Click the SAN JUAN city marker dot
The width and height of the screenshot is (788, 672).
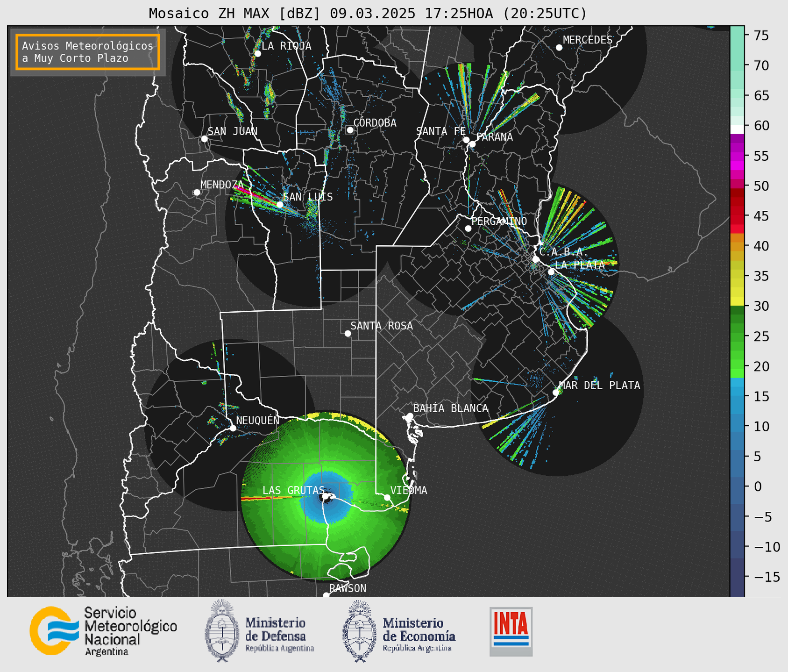pyautogui.click(x=204, y=139)
